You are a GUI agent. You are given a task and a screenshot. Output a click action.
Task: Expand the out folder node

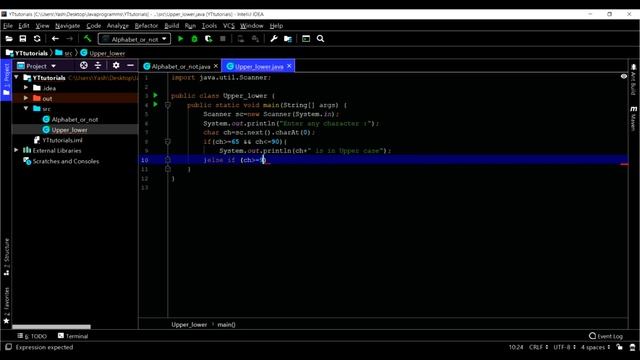[x=26, y=98]
